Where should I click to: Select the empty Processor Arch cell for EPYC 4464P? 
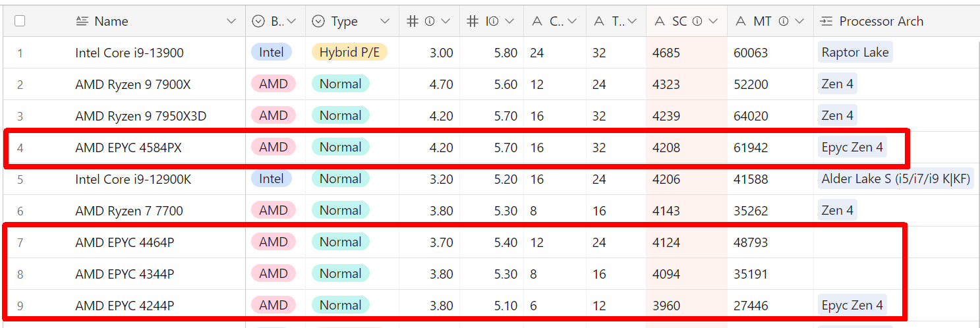pos(896,242)
